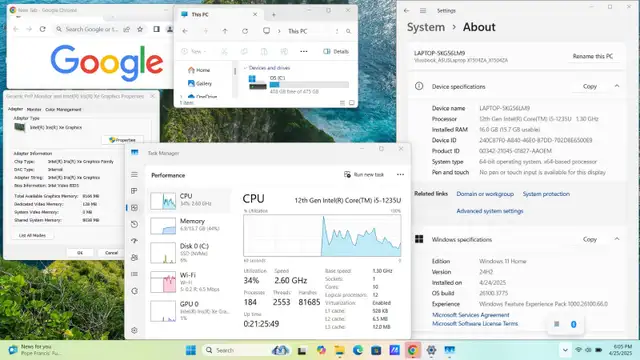
Task: Refresh the This PC explorer view
Action: click(x=245, y=31)
